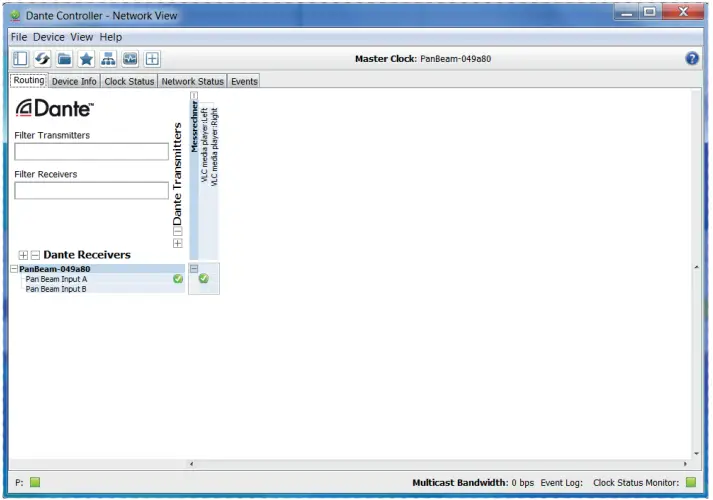Click VLC media player:Right transmit channel
Viewport: 713px width, 500px height.
coord(215,147)
